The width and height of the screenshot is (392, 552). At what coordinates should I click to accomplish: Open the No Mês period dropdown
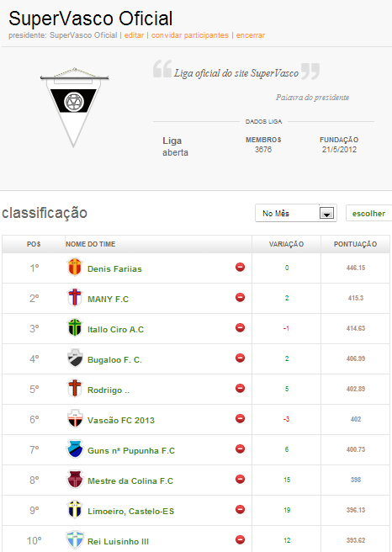[x=295, y=213]
